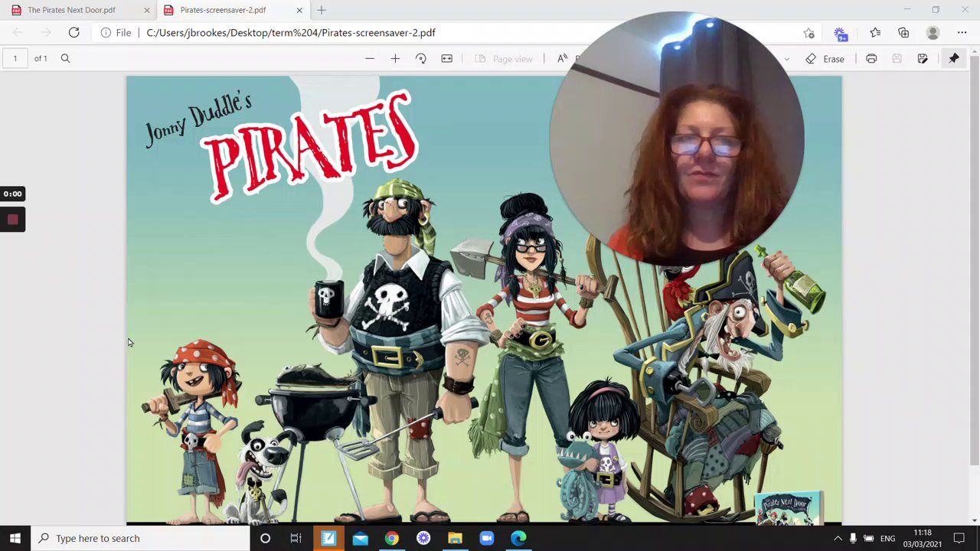Click the Pirates Next Door book thumbnail
Image resolution: width=980 pixels, height=551 pixels.
coord(788,508)
